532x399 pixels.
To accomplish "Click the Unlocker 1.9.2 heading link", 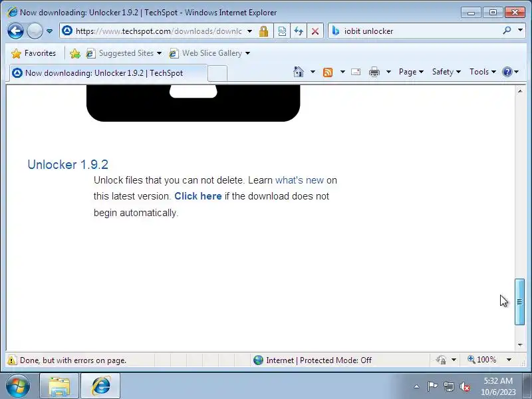I will (68, 164).
